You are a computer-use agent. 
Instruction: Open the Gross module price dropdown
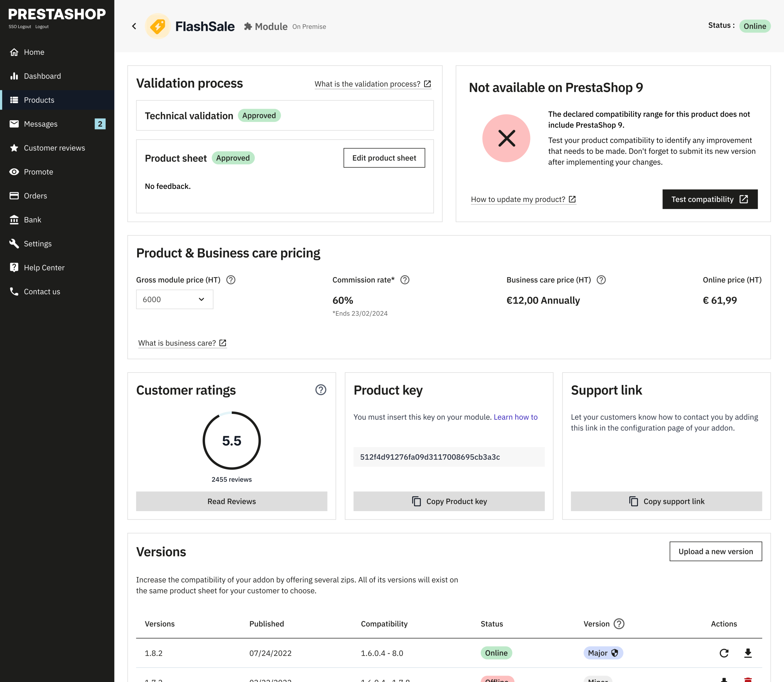(174, 299)
